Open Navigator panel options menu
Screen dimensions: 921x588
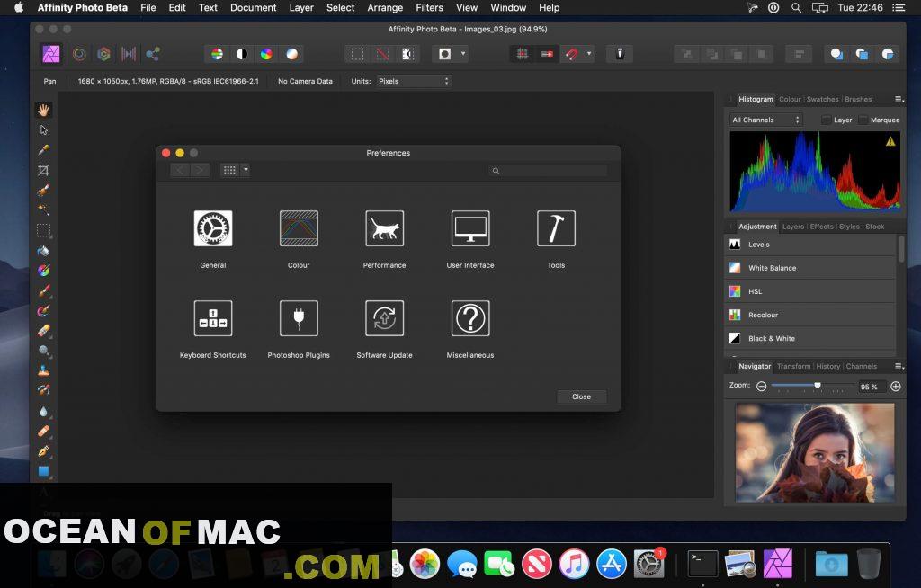pyautogui.click(x=899, y=366)
